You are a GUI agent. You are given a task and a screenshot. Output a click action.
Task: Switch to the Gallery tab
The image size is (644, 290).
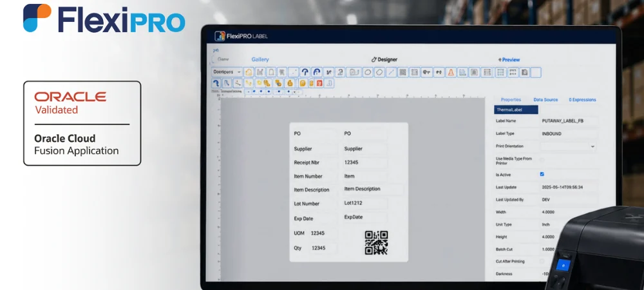point(260,59)
